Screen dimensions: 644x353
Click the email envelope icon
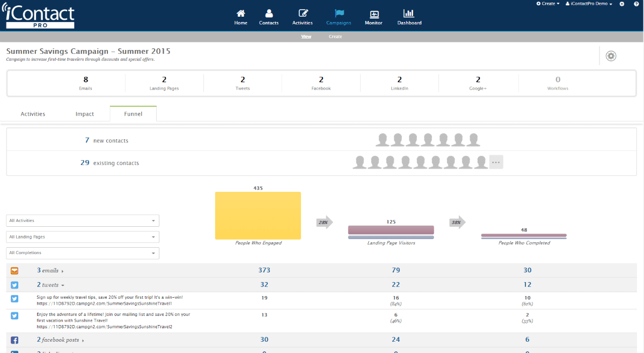point(14,271)
